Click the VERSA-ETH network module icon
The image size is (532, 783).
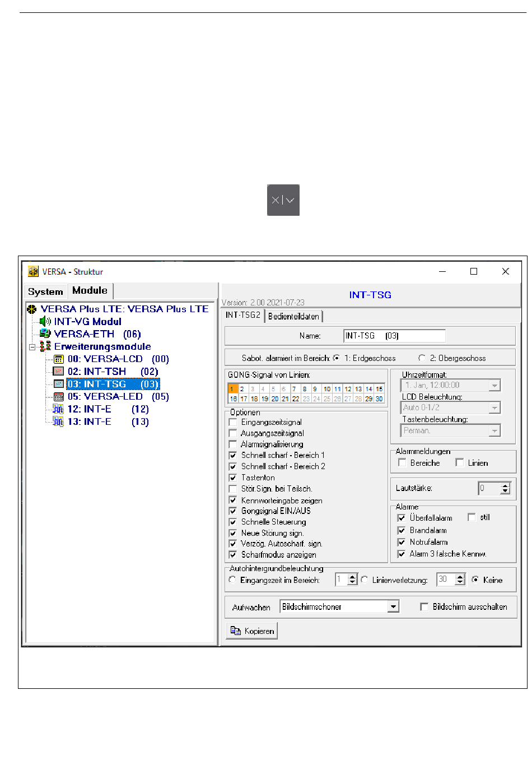45,334
